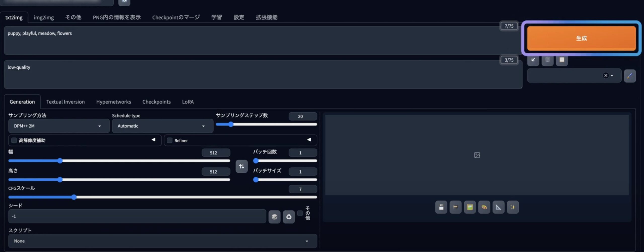This screenshot has width=644, height=252.
Task: Open the サンプリング方法 DPM++ 2M dropdown
Action: (59, 126)
